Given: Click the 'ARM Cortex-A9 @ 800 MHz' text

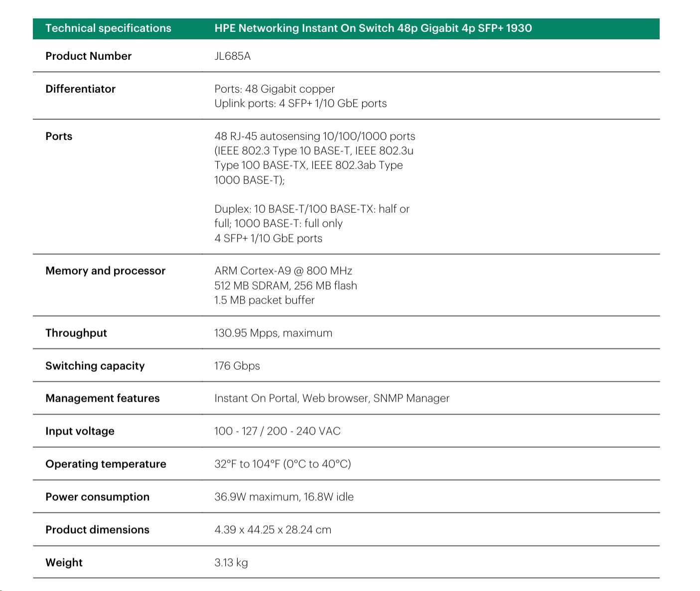Looking at the screenshot, I should point(283,271).
